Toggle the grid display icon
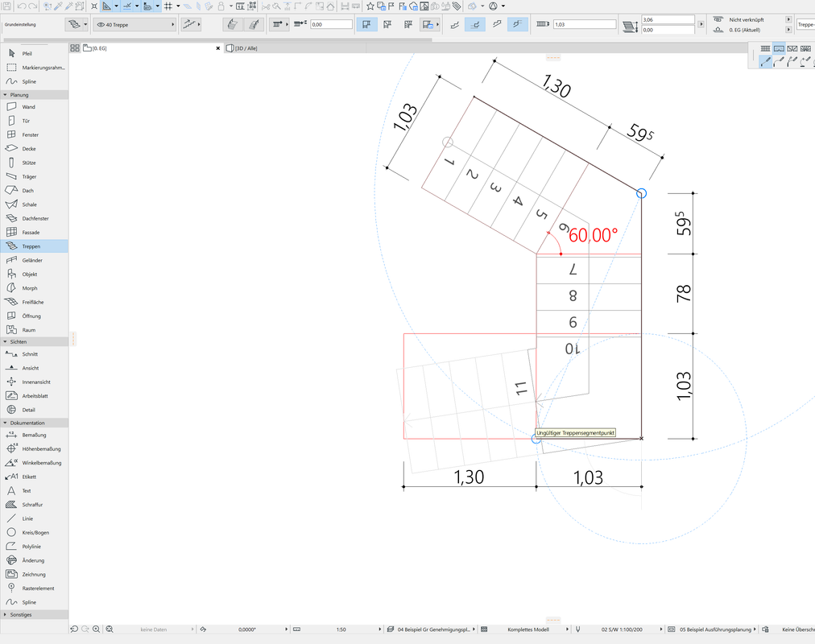The height and width of the screenshot is (644, 815). point(168,6)
